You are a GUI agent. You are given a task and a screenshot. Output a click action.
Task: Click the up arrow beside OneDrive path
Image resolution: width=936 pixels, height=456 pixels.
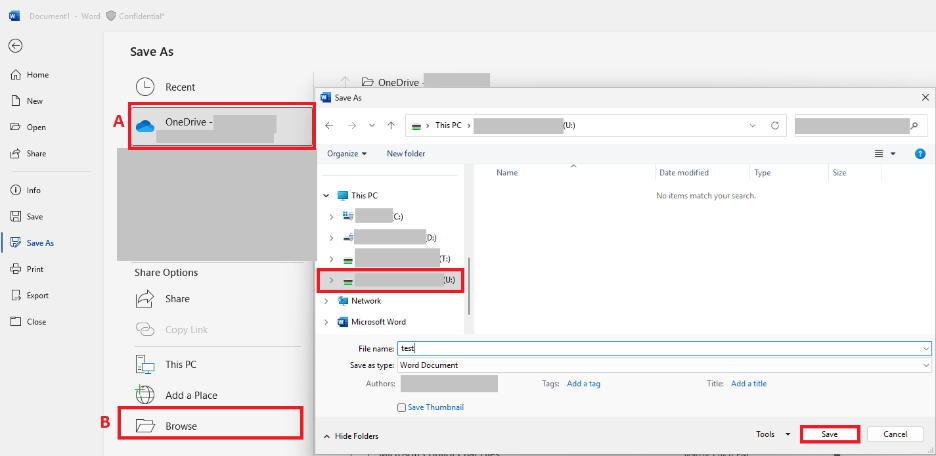coord(344,81)
